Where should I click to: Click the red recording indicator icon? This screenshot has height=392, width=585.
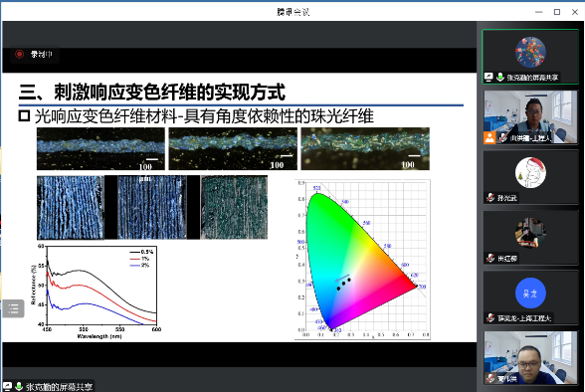point(20,55)
